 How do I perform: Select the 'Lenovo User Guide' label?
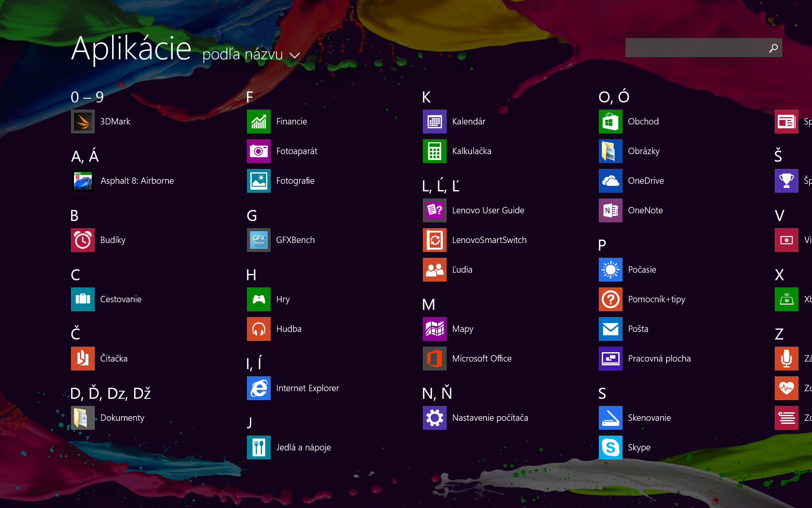(488, 210)
